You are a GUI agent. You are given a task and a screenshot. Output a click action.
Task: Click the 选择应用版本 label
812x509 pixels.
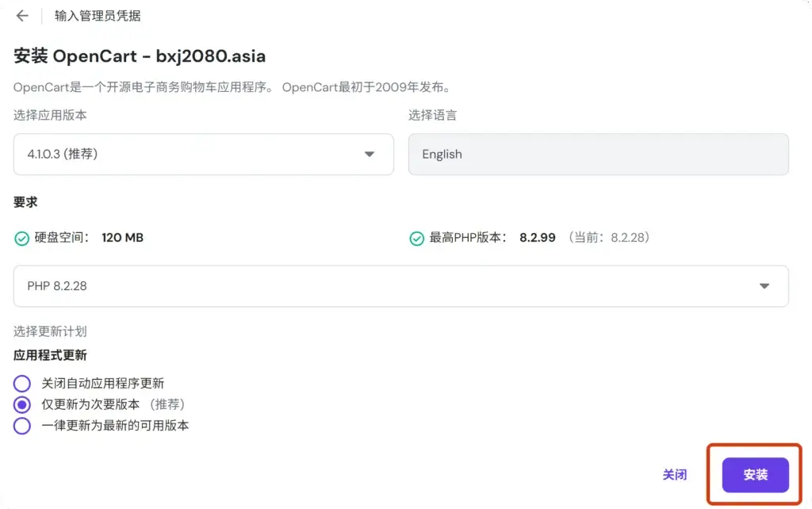coord(50,115)
